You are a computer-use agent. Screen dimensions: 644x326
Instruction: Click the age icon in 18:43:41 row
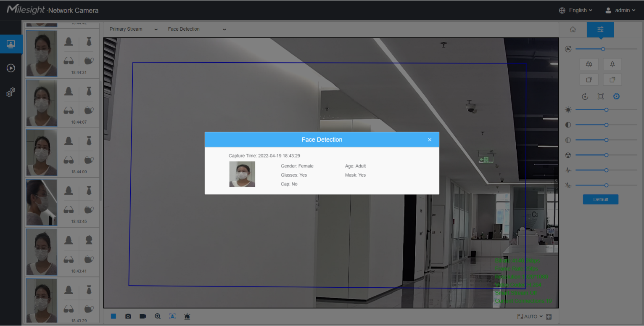tap(89, 240)
